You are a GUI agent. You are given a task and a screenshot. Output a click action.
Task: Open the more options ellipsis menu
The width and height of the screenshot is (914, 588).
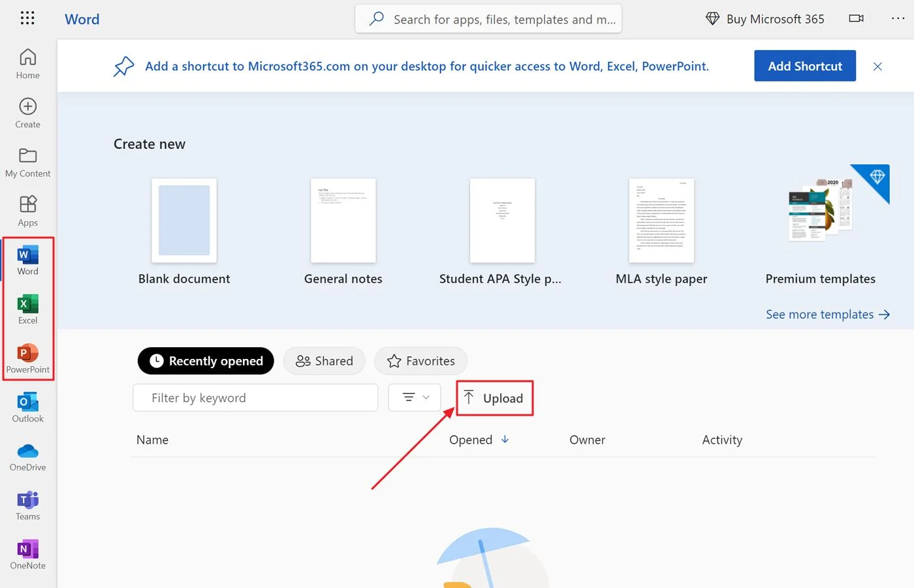pos(898,18)
